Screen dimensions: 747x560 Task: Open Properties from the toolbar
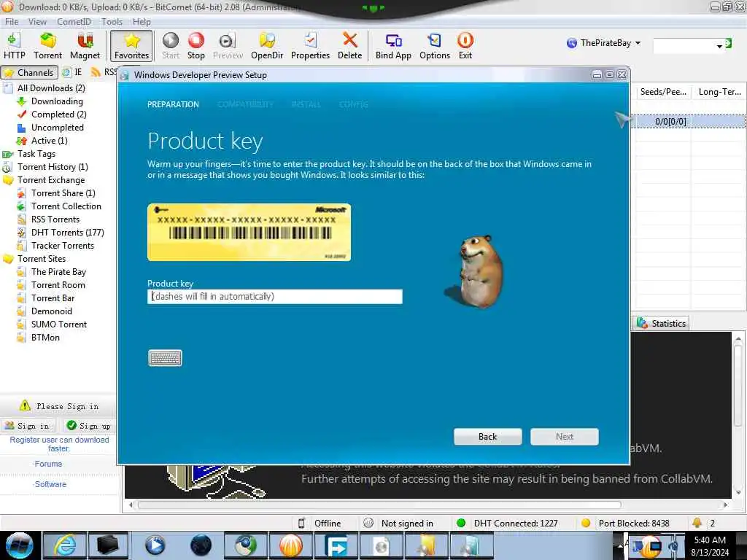click(310, 46)
